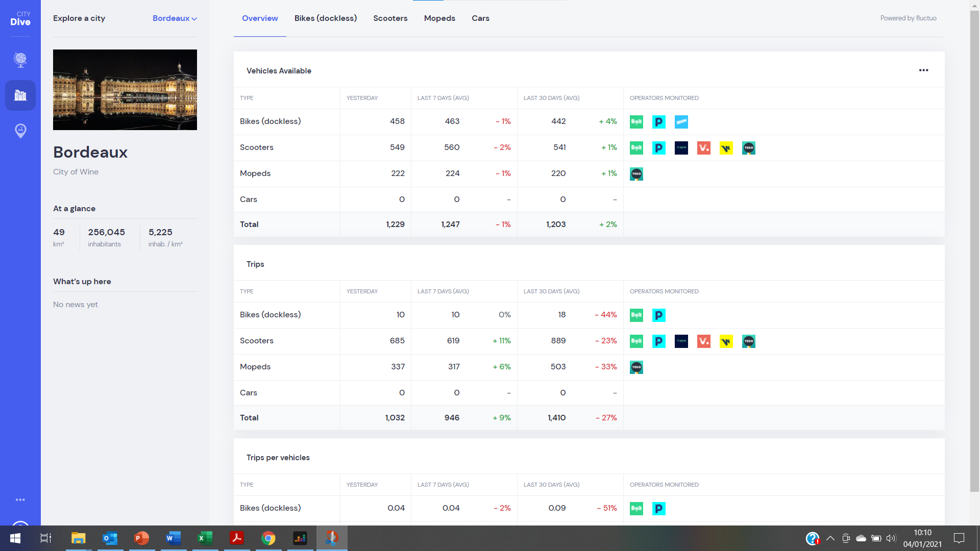This screenshot has height=551, width=980.
Task: Click the Zoov operator icon in Bikes row
Action: pos(681,122)
